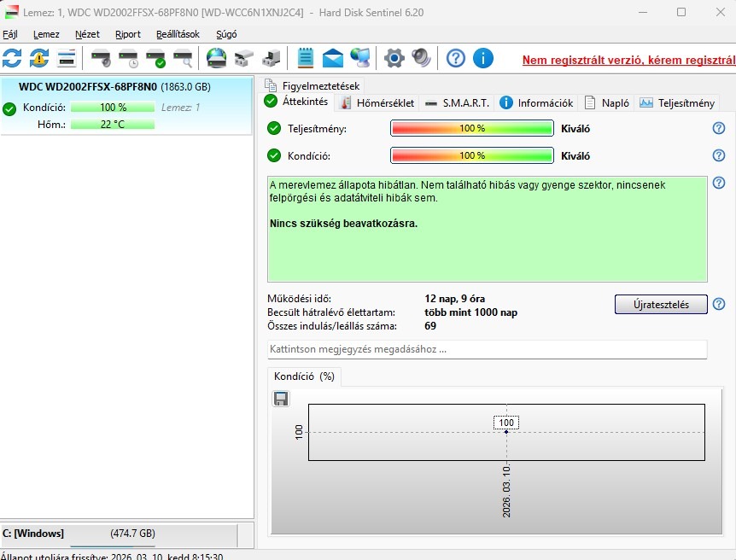Select the Kondíció (%) chart tab

pyautogui.click(x=304, y=376)
